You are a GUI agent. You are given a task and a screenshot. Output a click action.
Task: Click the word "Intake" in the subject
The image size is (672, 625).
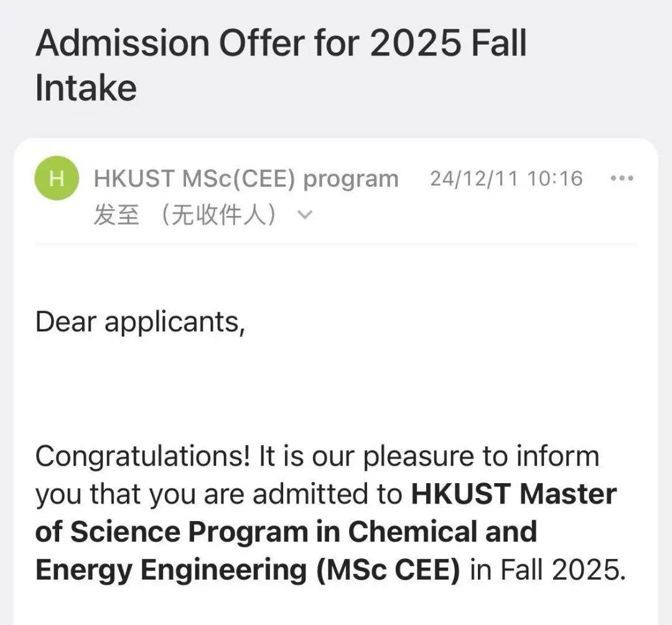point(86,88)
